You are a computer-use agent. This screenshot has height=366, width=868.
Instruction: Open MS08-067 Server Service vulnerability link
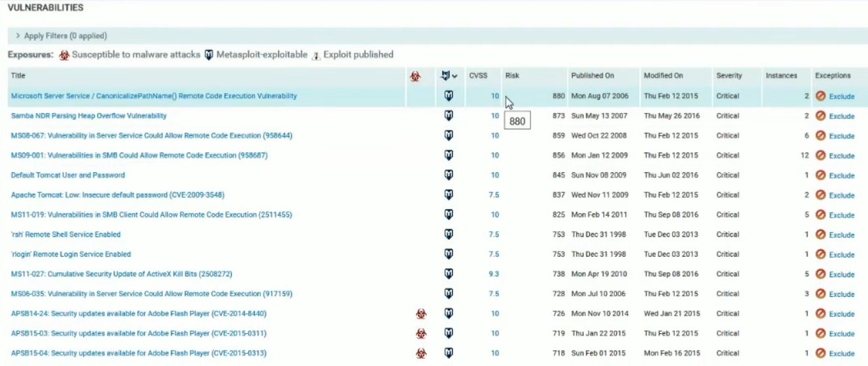click(x=152, y=135)
